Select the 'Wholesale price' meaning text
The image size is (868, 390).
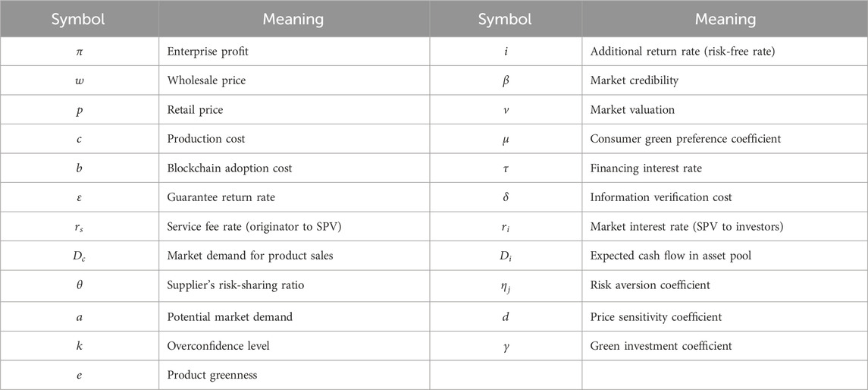[202, 80]
